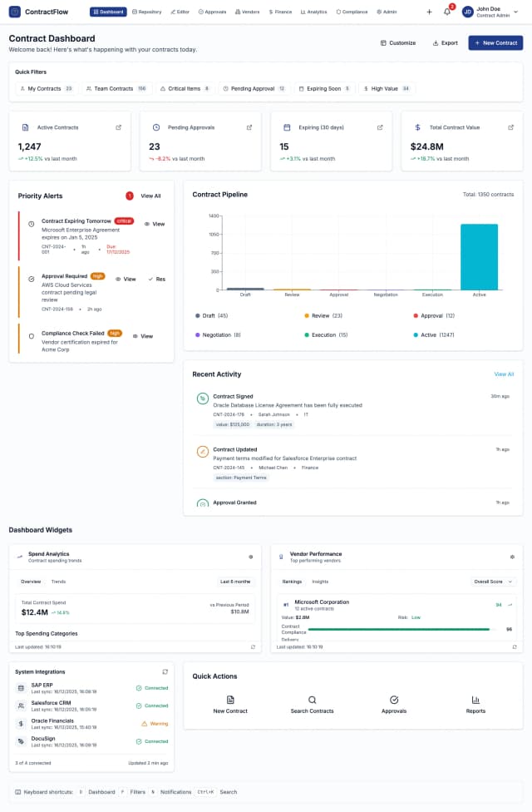Click the Reports quick action icon
This screenshot has height=812, width=532.
pos(475,700)
